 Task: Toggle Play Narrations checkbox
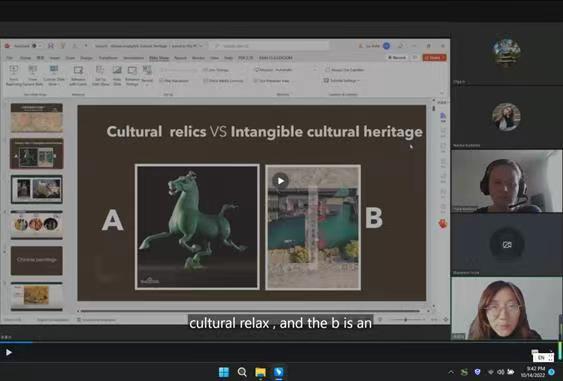coord(174,81)
